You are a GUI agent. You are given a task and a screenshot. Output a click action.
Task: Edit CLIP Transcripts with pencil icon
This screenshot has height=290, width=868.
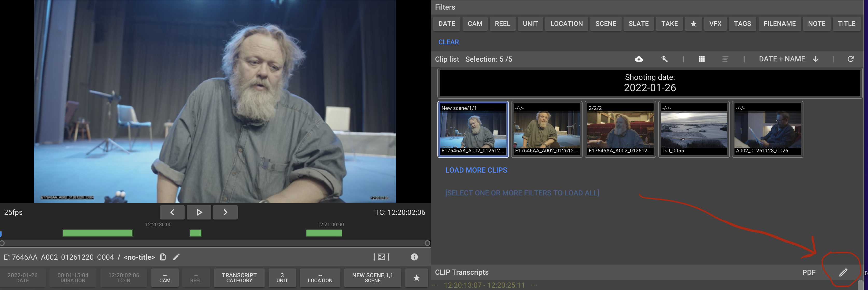click(x=843, y=272)
